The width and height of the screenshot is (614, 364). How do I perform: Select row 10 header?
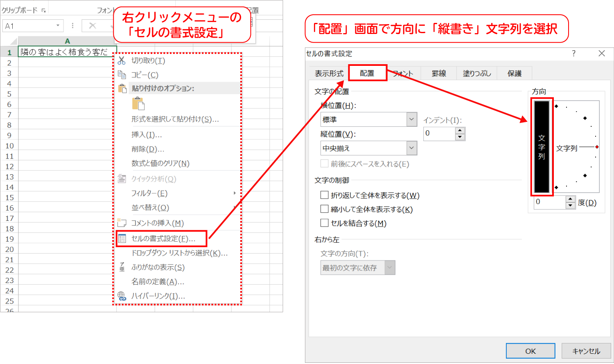pos(9,146)
